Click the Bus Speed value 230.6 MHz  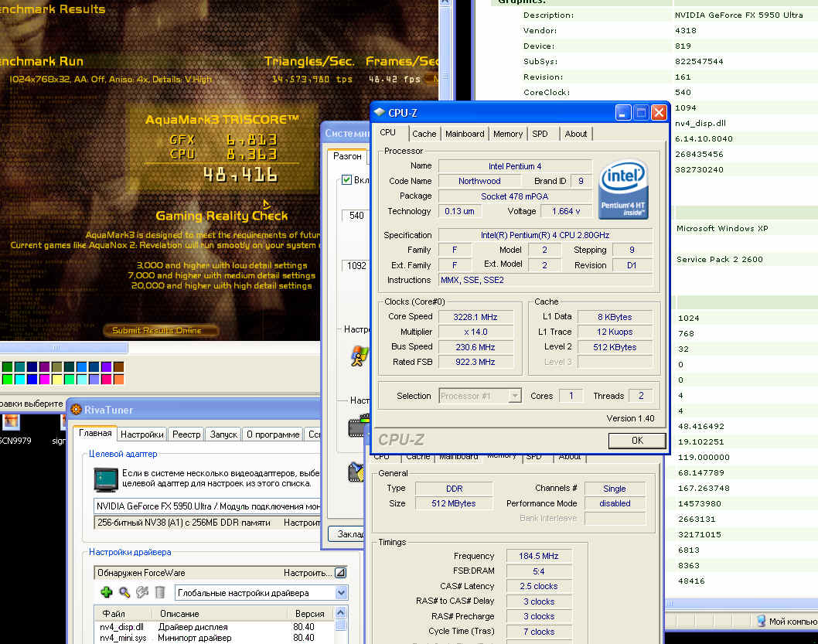tap(475, 347)
